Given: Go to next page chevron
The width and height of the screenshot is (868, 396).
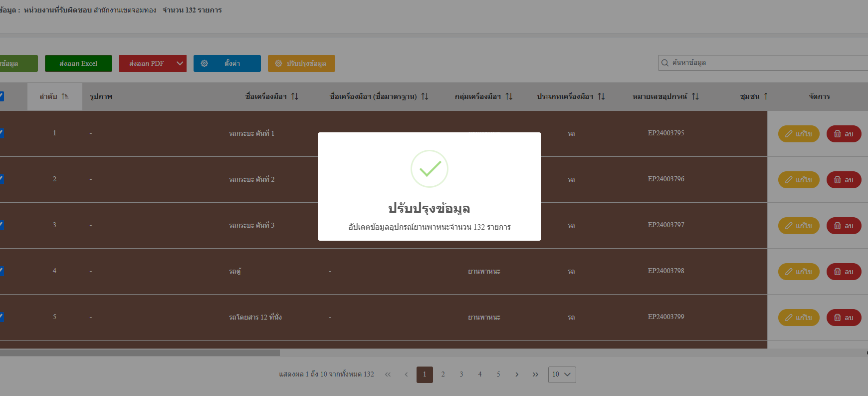Looking at the screenshot, I should [517, 375].
